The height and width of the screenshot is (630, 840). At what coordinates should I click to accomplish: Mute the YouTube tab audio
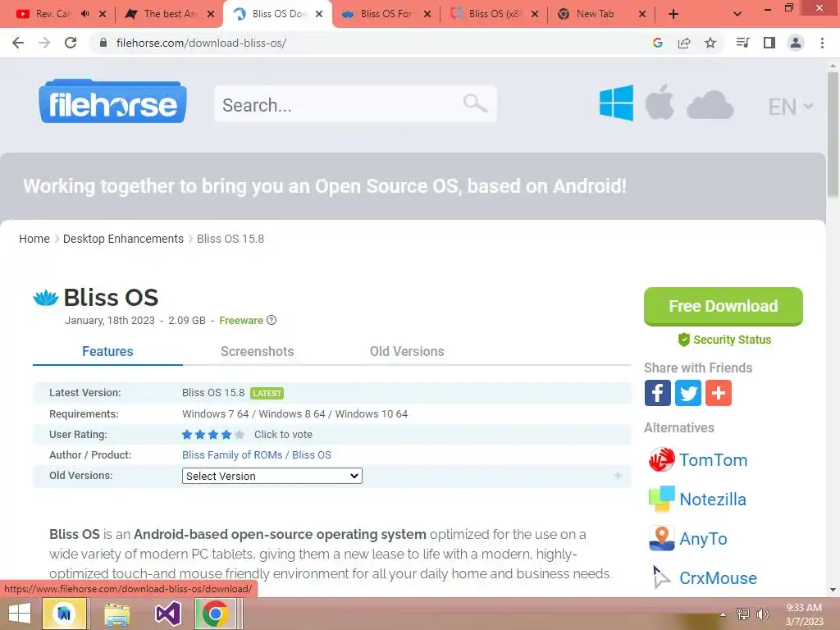[84, 14]
